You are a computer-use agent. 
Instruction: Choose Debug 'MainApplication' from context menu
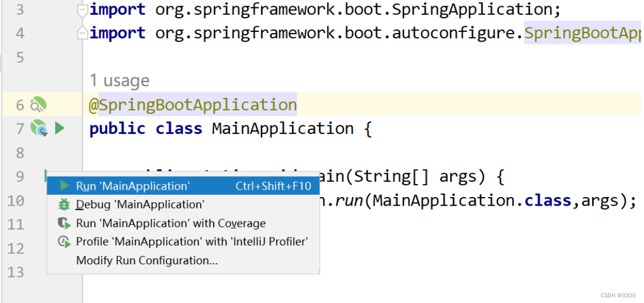coord(183,204)
